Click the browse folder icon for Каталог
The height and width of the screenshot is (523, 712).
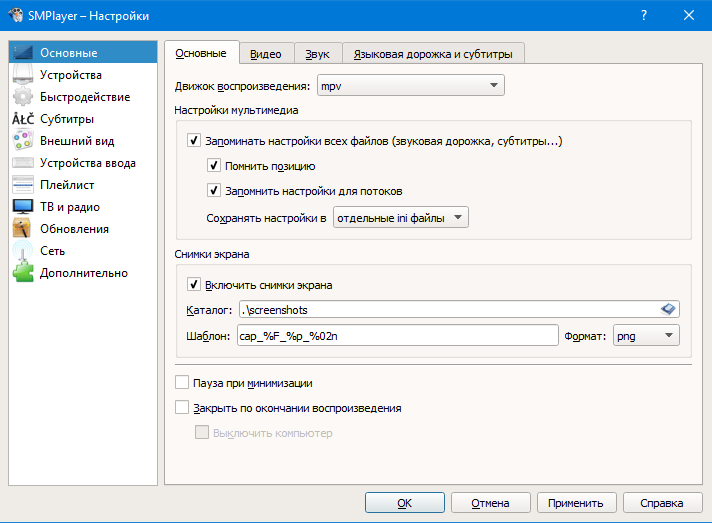pos(669,309)
